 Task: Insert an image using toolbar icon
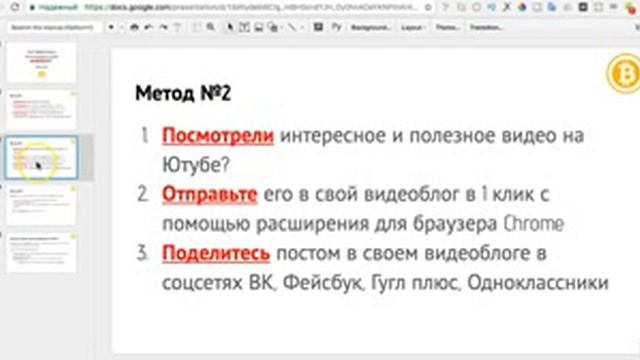(x=259, y=27)
